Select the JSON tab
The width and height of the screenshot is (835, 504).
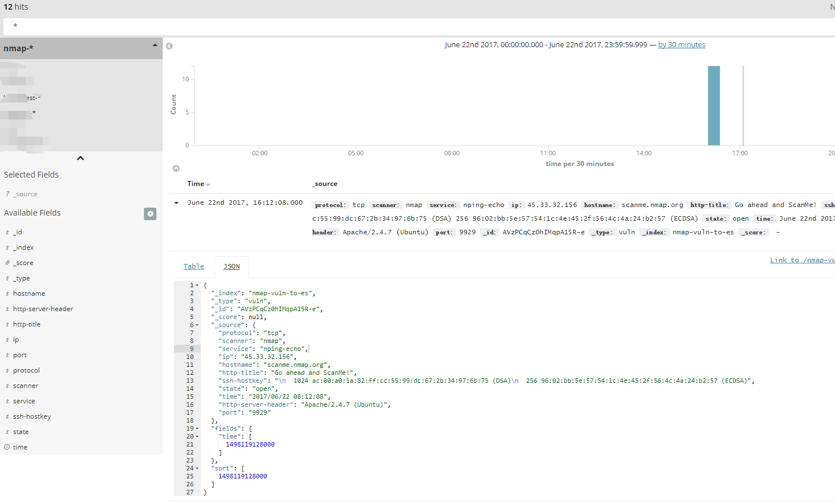232,266
